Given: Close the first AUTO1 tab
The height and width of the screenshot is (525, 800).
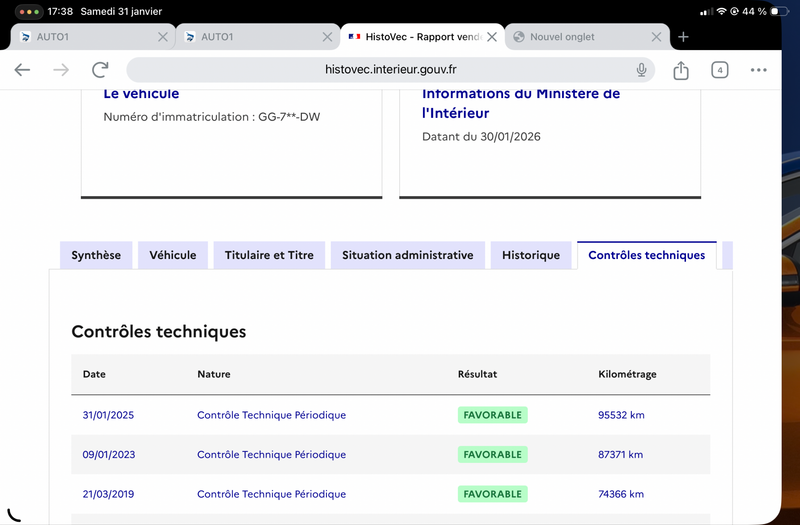Looking at the screenshot, I should click(x=163, y=37).
